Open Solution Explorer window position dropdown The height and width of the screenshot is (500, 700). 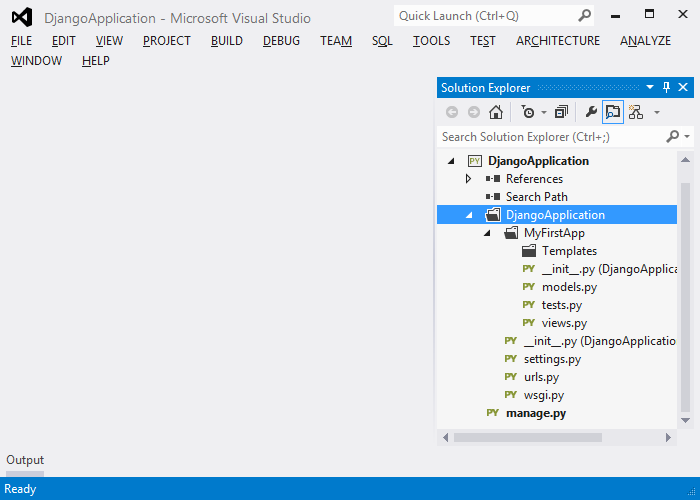point(650,87)
